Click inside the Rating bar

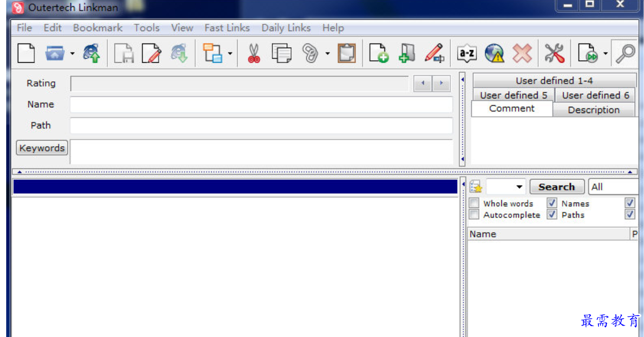[x=239, y=83]
